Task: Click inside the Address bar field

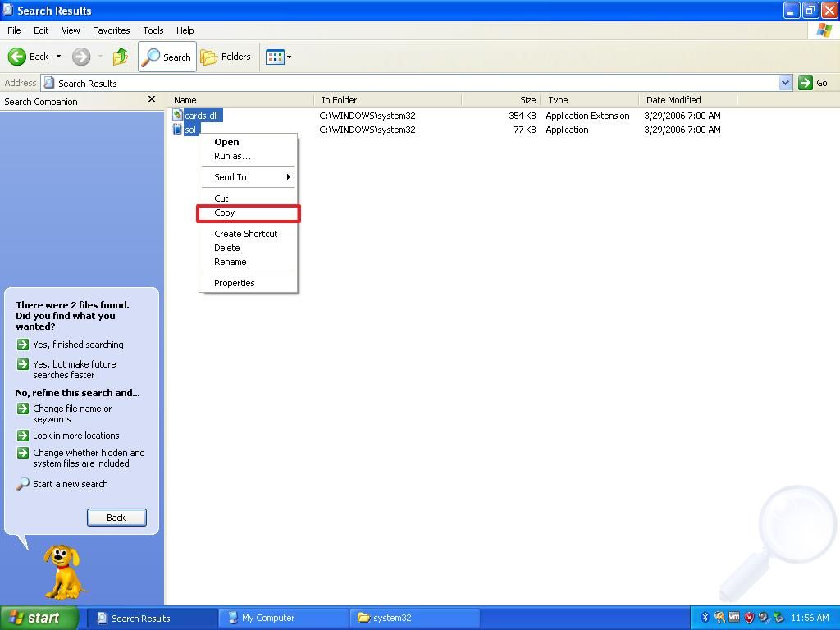Action: tap(246, 82)
